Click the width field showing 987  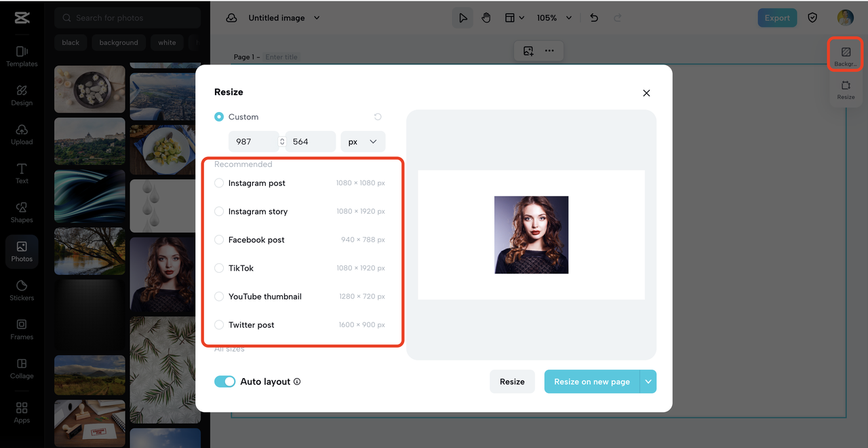point(251,142)
